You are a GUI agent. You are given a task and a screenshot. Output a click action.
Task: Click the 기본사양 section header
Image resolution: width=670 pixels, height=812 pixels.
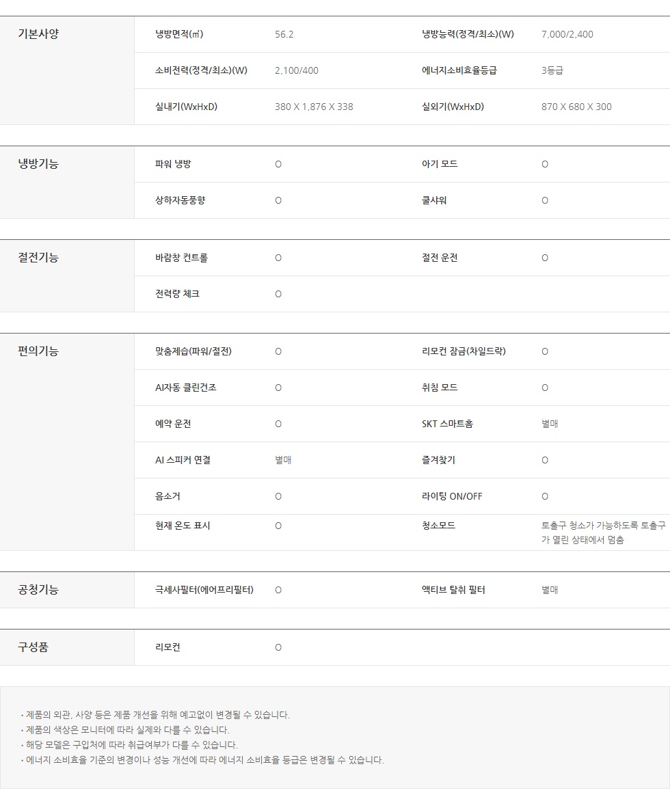[x=38, y=34]
